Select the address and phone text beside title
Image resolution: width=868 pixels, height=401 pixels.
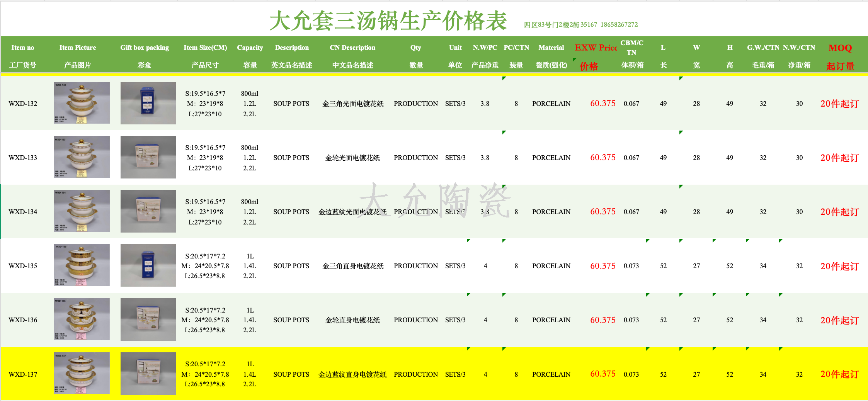(580, 25)
